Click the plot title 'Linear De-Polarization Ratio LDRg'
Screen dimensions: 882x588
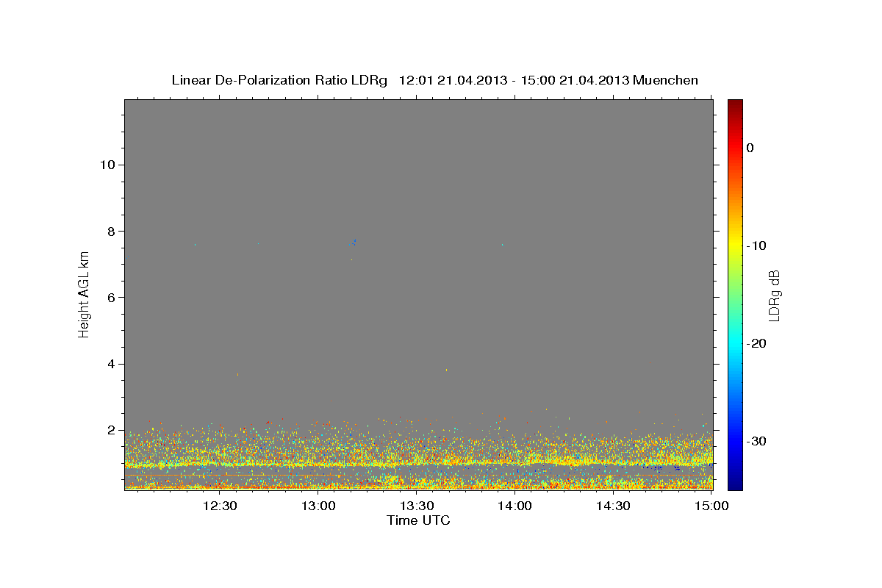click(279, 80)
